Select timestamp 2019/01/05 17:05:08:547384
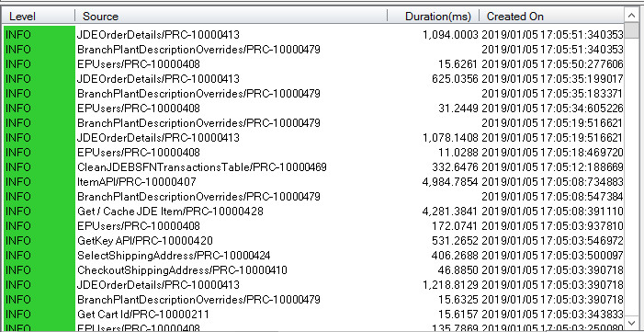This screenshot has width=644, height=332. coord(552,197)
